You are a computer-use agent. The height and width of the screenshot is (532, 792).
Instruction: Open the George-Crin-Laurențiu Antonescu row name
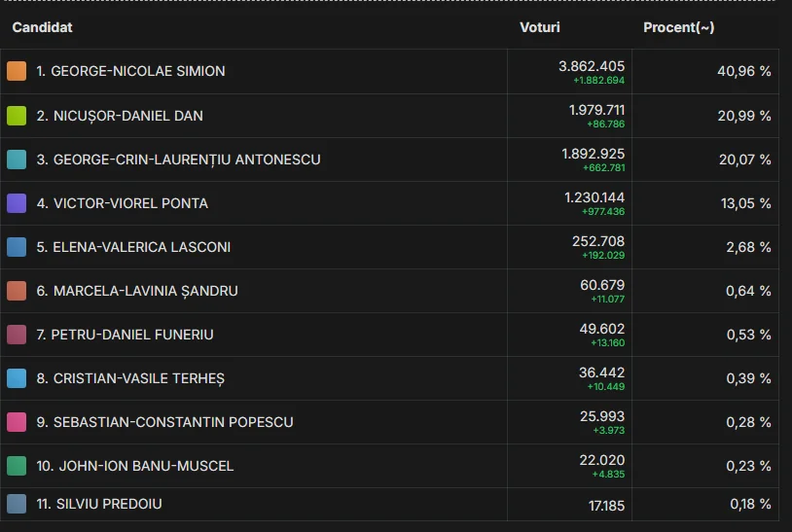tap(178, 160)
